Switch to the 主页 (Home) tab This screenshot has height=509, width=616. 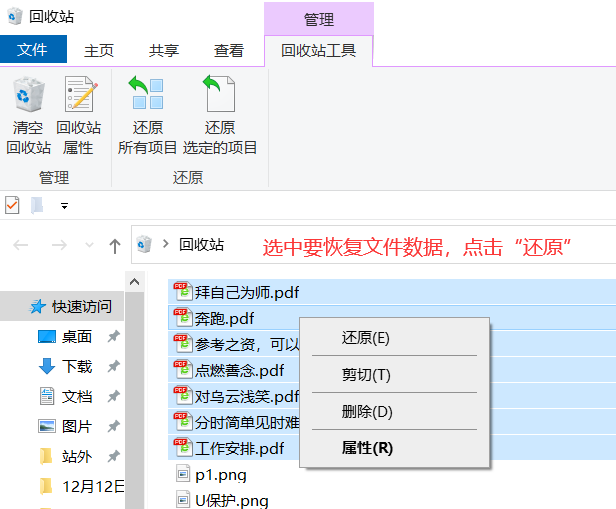(x=99, y=51)
